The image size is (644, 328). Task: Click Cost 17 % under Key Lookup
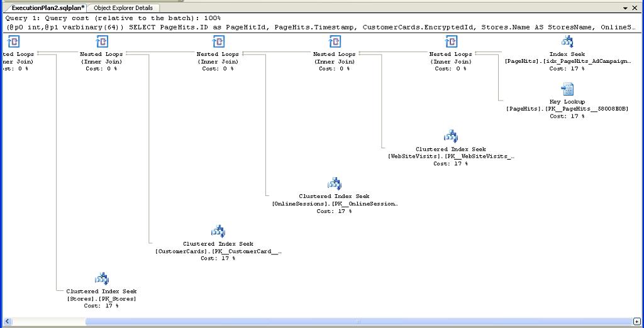pos(567,116)
